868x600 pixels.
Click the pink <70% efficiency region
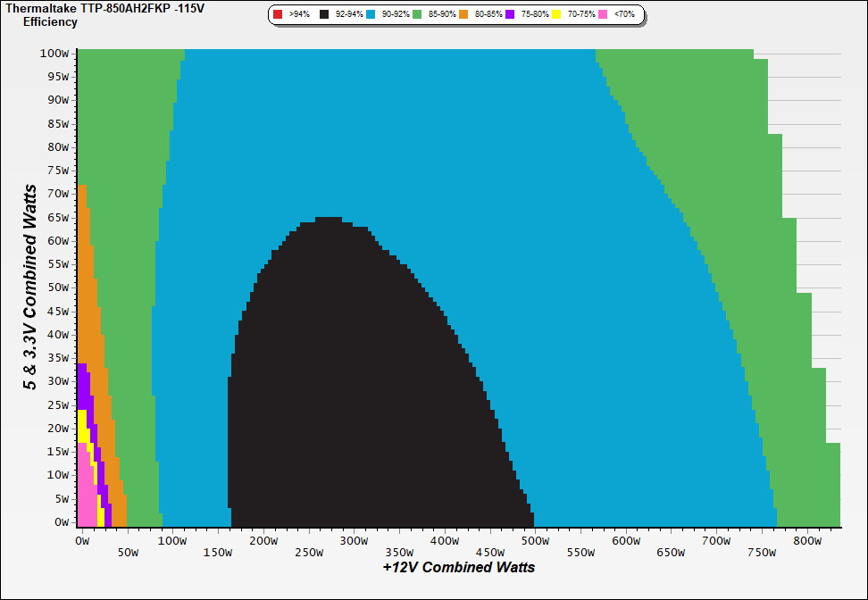click(x=85, y=500)
